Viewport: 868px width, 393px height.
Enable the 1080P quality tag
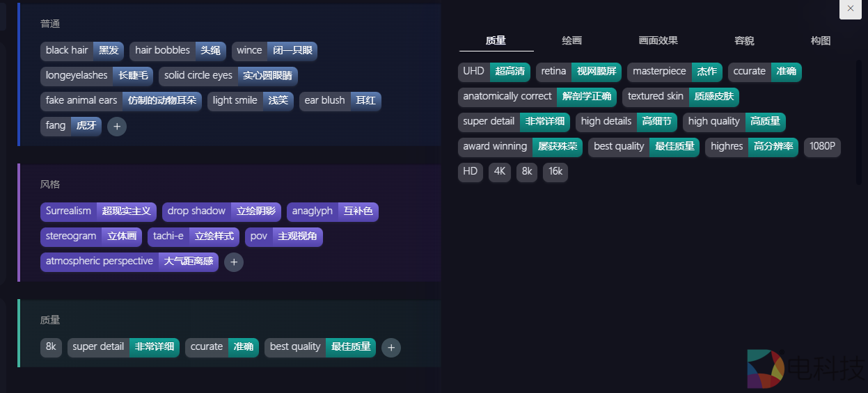pos(822,147)
